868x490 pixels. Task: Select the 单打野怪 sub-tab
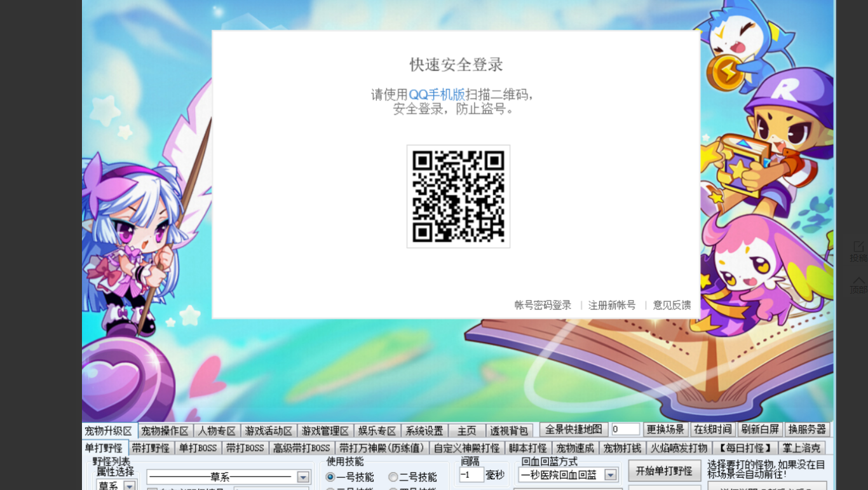pyautogui.click(x=105, y=448)
